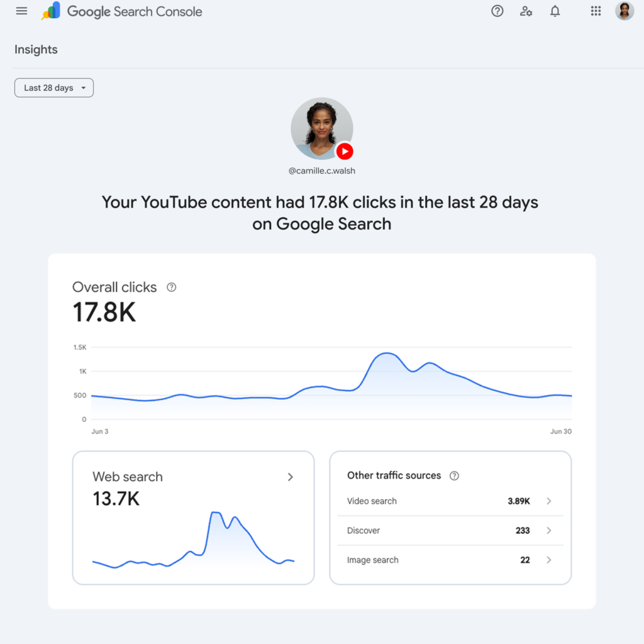Open the Google apps grid

pyautogui.click(x=596, y=11)
